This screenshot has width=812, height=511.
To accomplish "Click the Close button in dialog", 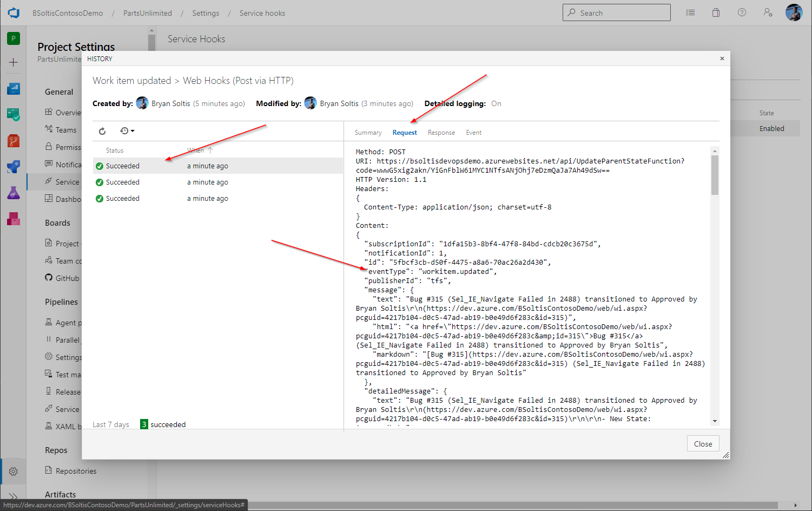I will point(703,444).
